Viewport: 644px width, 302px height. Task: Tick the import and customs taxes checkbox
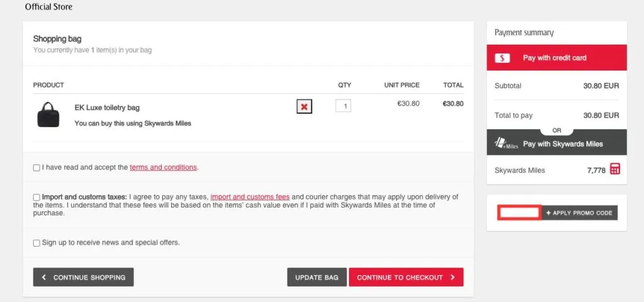click(x=36, y=198)
